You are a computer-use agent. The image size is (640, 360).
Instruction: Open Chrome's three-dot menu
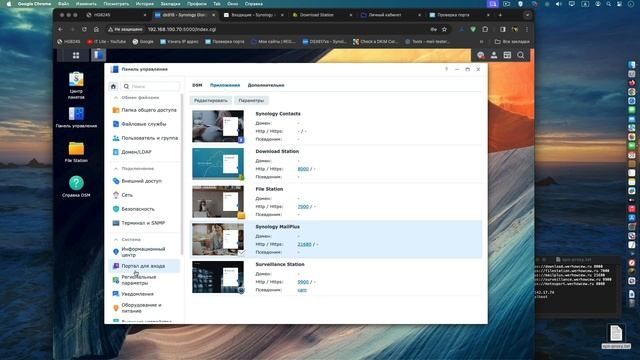[x=527, y=29]
